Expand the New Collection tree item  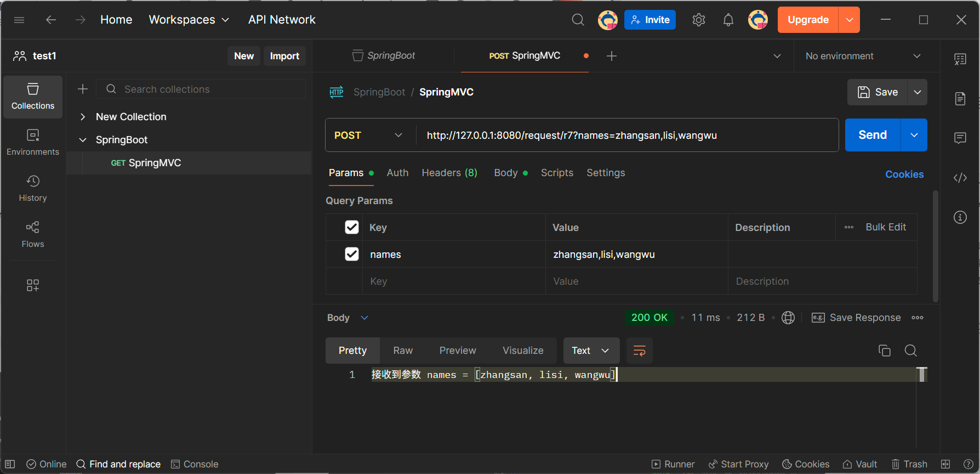click(83, 117)
